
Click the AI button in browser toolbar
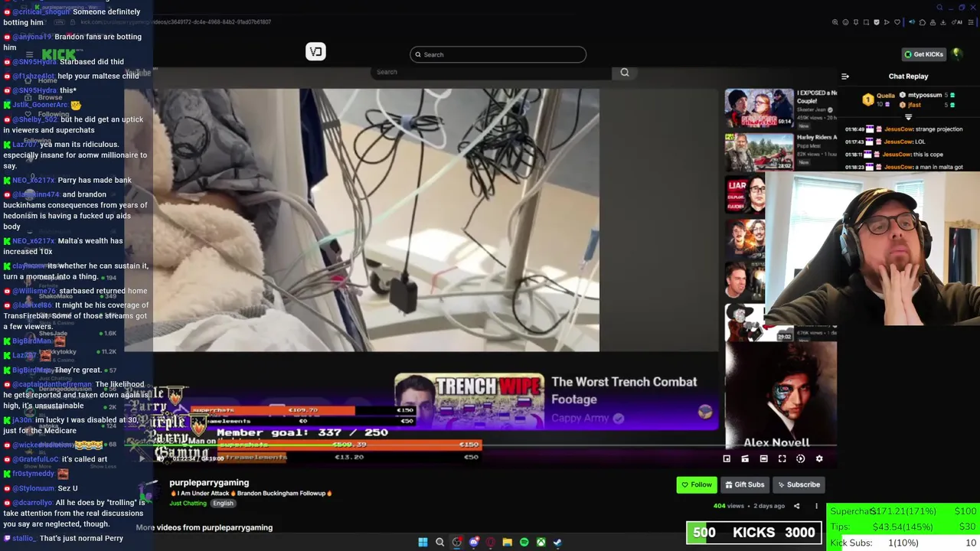[957, 22]
